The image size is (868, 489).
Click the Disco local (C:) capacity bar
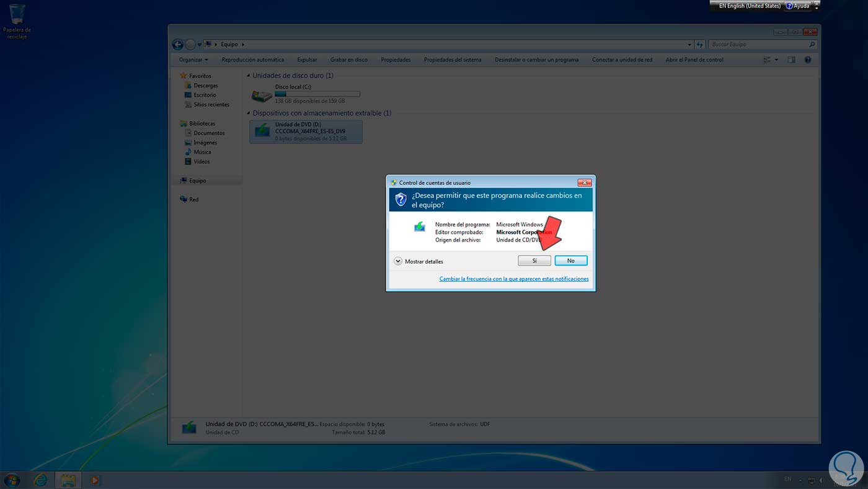coord(317,94)
